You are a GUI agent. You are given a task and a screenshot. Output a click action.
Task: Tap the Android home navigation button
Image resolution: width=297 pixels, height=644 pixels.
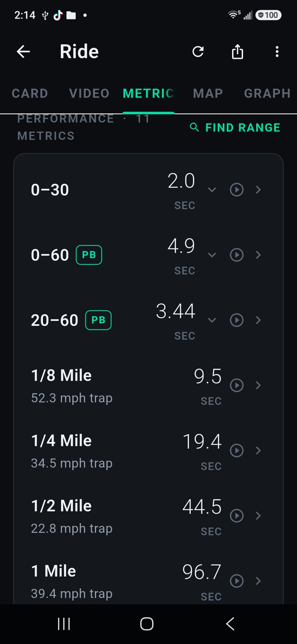pyautogui.click(x=147, y=624)
